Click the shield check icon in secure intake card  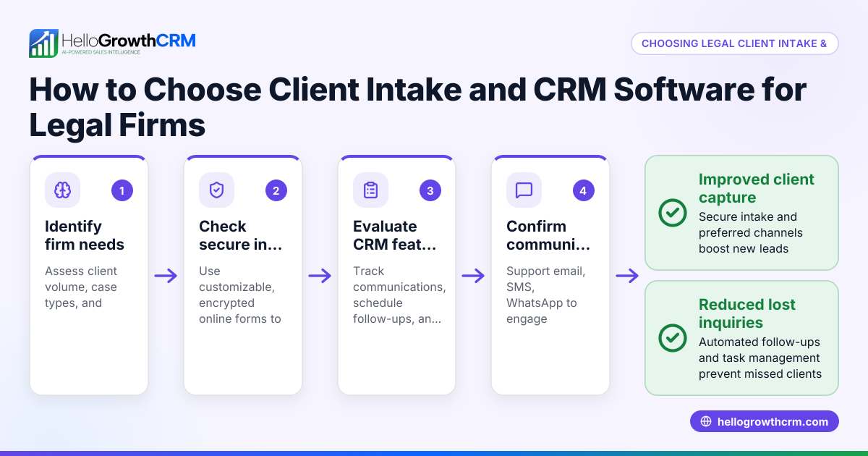tap(216, 190)
